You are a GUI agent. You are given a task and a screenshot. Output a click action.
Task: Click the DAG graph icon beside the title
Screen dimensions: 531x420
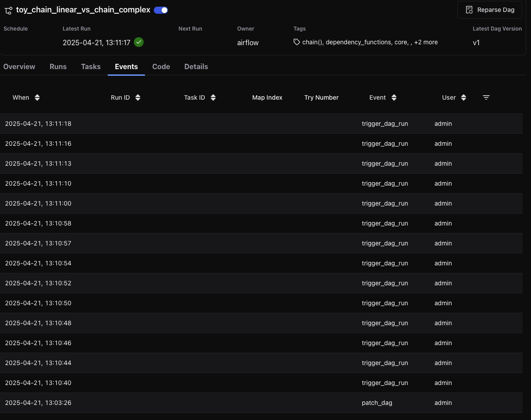click(8, 10)
